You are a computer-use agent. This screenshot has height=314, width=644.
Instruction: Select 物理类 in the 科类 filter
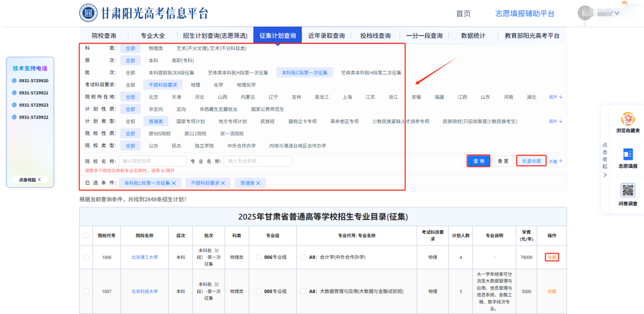[156, 48]
